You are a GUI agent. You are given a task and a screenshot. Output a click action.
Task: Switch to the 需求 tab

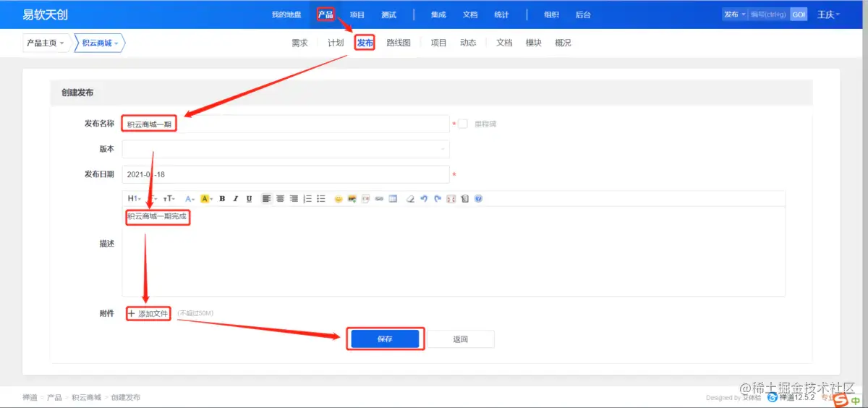(x=299, y=43)
